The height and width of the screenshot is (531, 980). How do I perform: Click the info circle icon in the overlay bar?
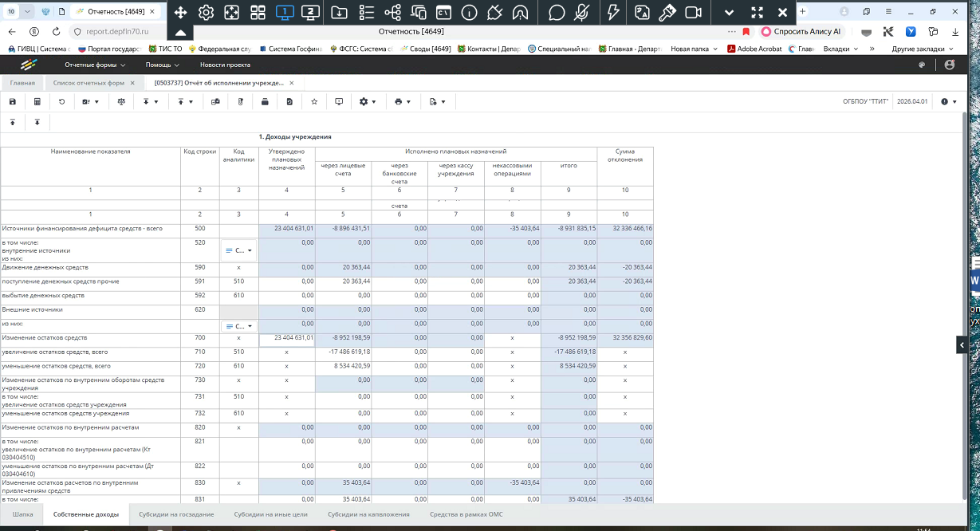(470, 12)
